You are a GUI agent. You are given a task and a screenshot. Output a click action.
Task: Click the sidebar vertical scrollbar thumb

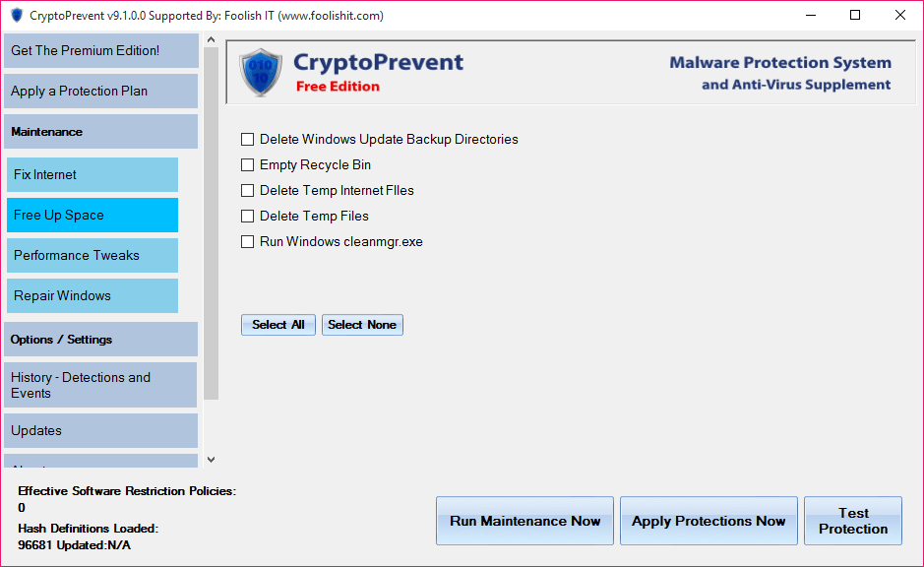211,223
